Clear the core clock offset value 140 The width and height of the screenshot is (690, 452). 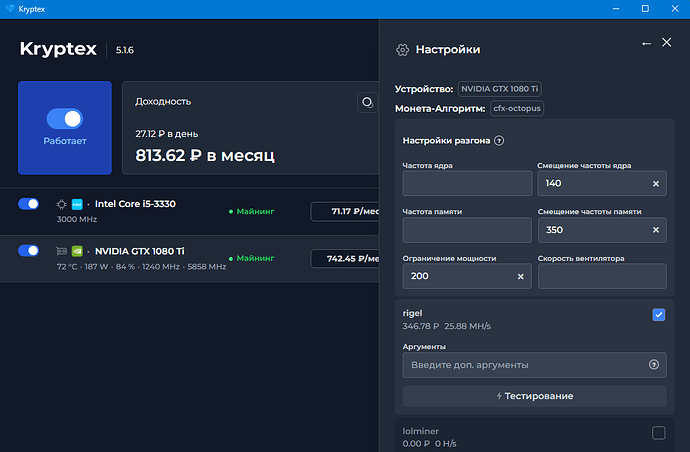tap(656, 184)
